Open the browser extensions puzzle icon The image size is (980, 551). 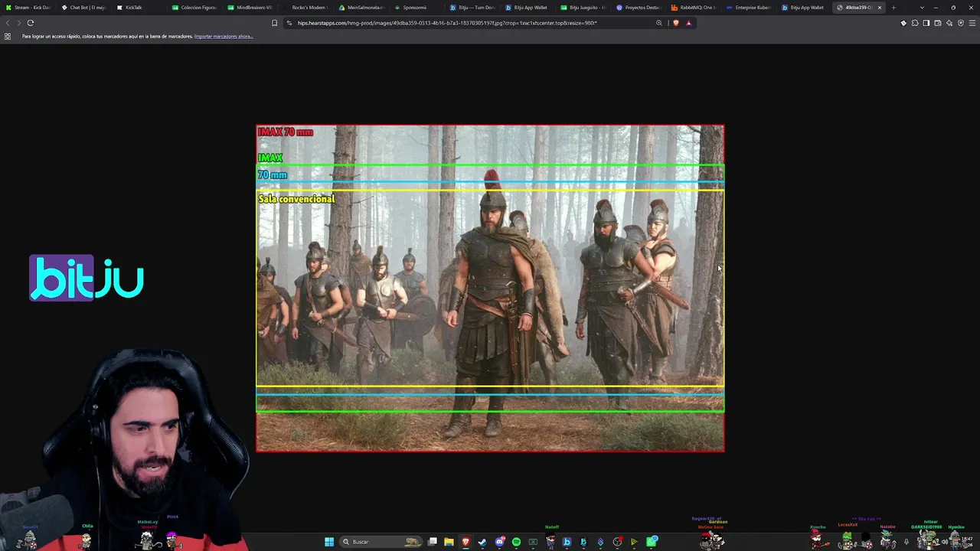[x=915, y=23]
